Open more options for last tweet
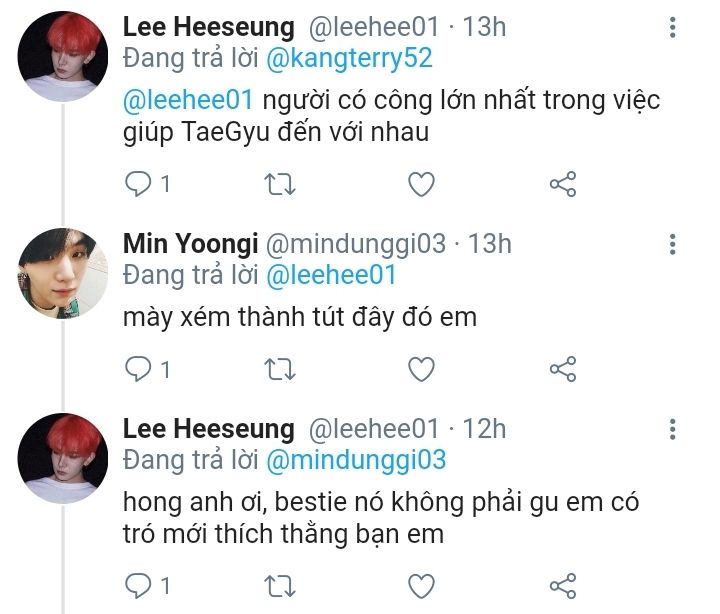The image size is (720, 614). click(673, 431)
